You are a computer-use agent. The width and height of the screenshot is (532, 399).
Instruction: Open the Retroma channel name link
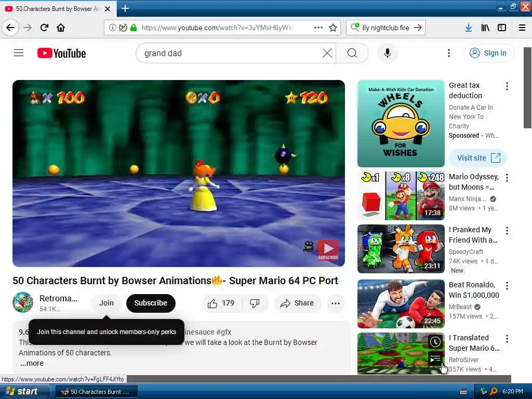58,298
